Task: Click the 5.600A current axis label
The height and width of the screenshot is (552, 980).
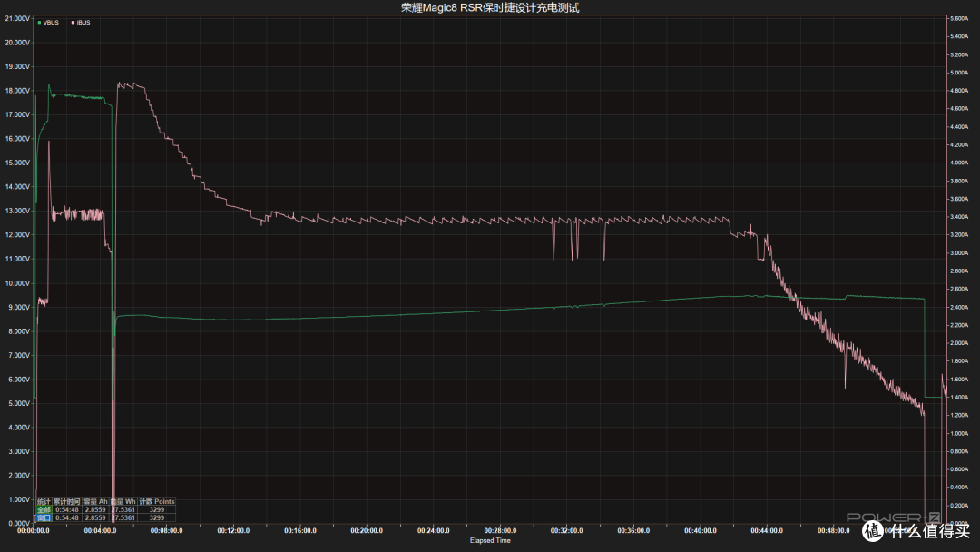Action: point(959,19)
